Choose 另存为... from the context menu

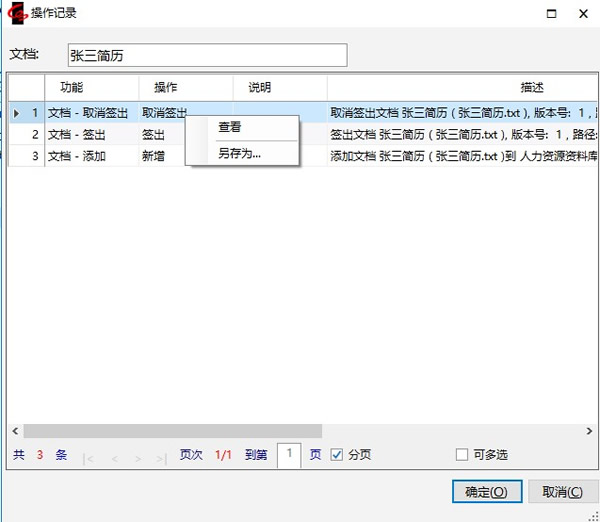(239, 154)
